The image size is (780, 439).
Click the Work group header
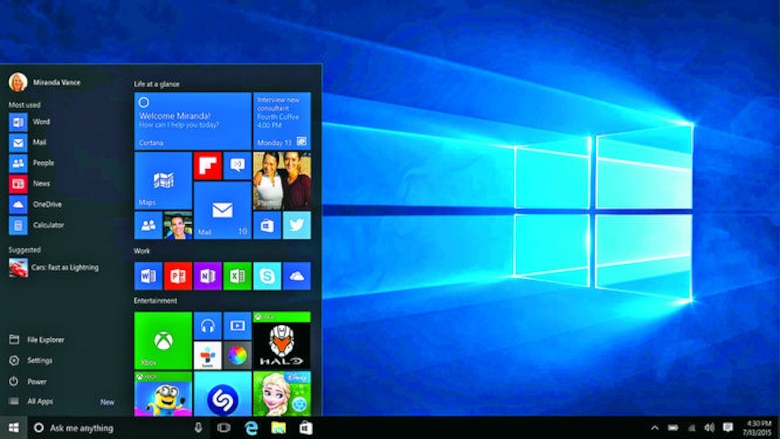point(142,251)
